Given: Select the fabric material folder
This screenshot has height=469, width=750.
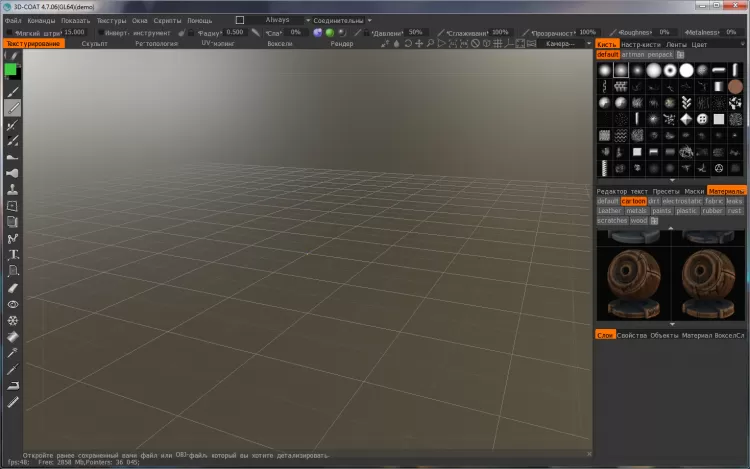Looking at the screenshot, I should 714,201.
